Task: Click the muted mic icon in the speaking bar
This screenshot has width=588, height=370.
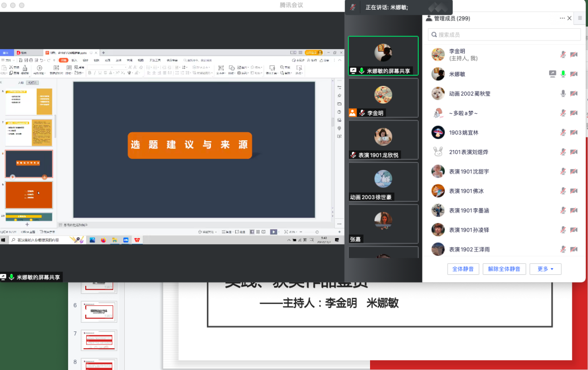Action: (353, 7)
